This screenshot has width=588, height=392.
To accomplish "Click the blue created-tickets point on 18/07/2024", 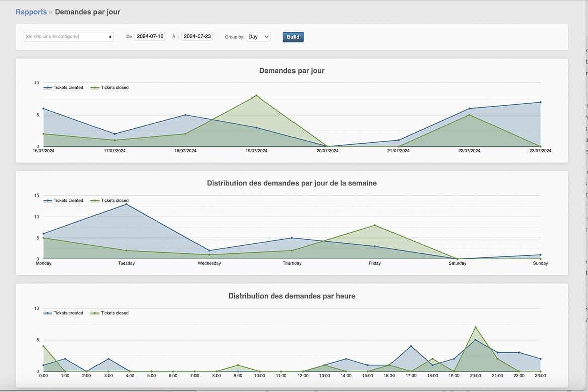I will [185, 115].
